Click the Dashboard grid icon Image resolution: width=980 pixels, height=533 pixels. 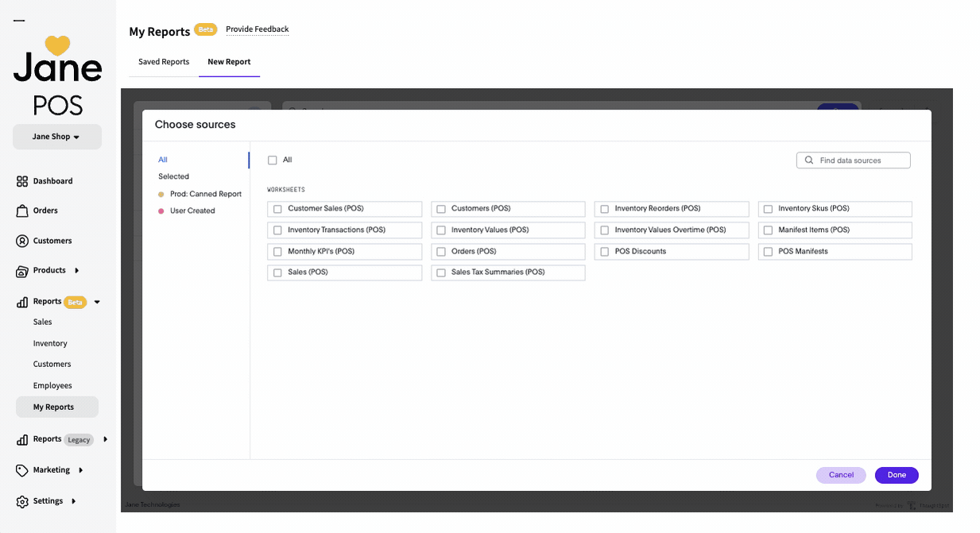(22, 181)
